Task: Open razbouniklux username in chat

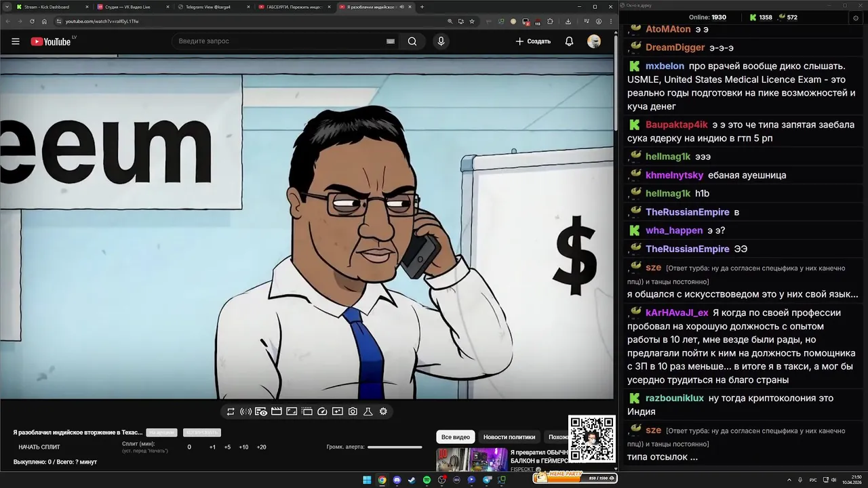Action: [x=675, y=398]
